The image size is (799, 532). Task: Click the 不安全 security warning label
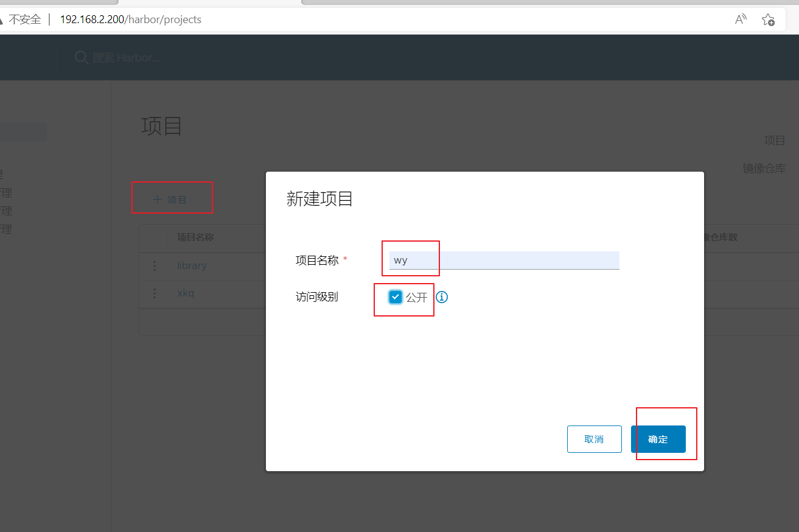pos(24,19)
